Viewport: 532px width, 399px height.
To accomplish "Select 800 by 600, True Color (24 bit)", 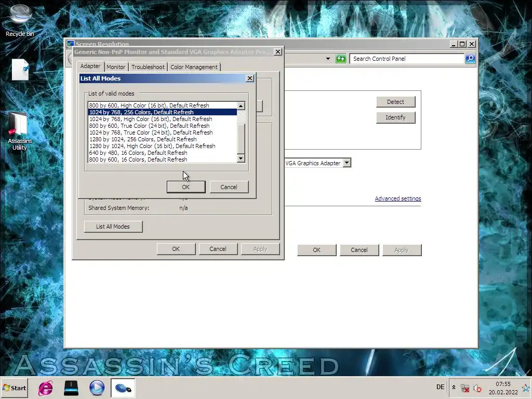I will pyautogui.click(x=163, y=126).
